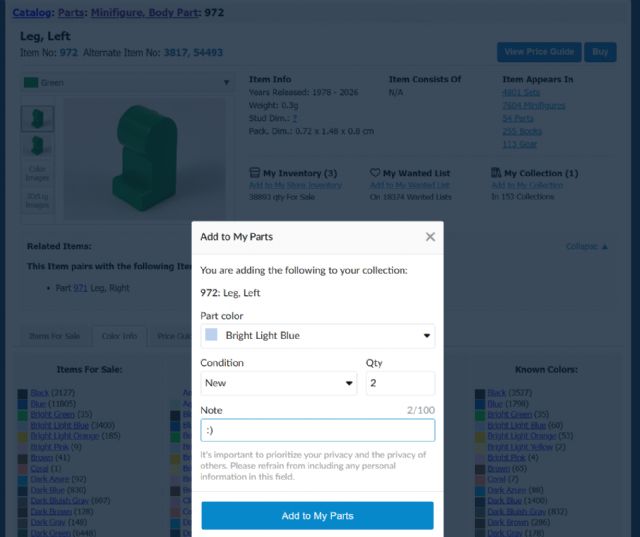
Task: Click the Note text field
Action: (317, 430)
